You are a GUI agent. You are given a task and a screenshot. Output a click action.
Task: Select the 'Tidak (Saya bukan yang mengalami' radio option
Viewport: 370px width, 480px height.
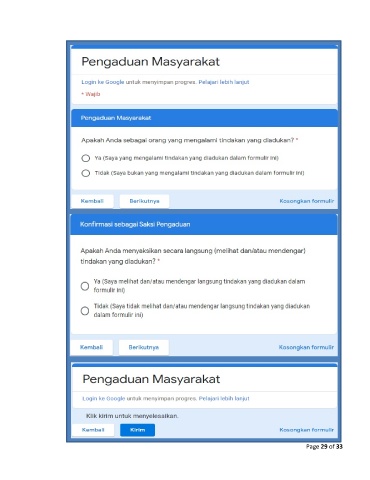coord(86,173)
